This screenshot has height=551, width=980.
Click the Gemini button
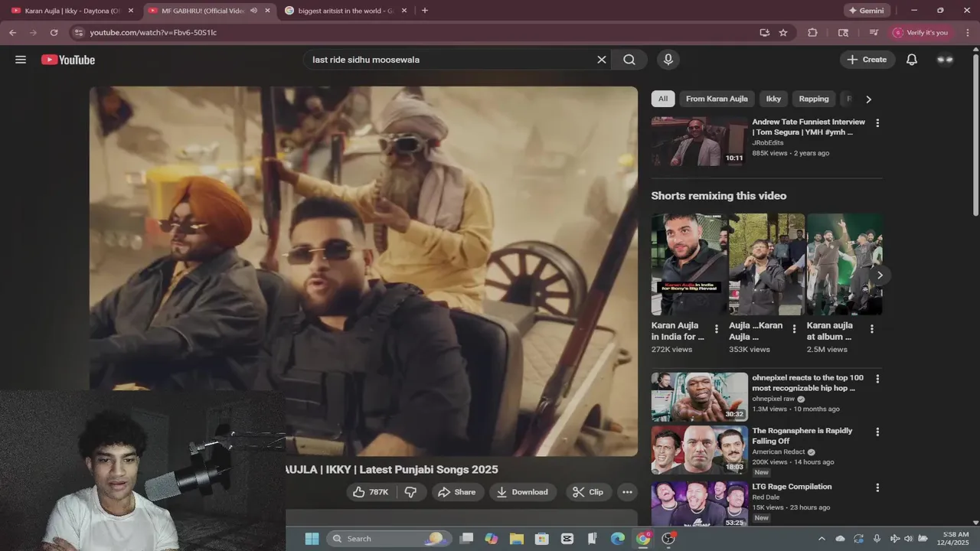(x=865, y=11)
